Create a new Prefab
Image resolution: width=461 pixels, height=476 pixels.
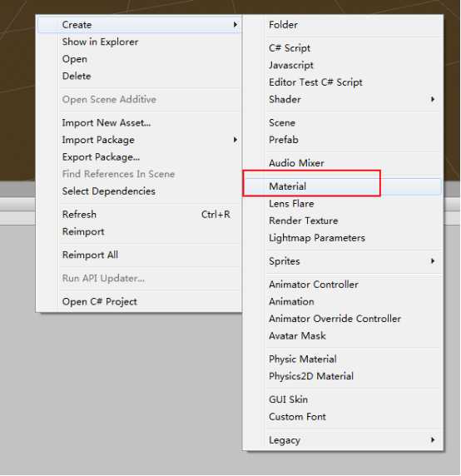click(343, 140)
